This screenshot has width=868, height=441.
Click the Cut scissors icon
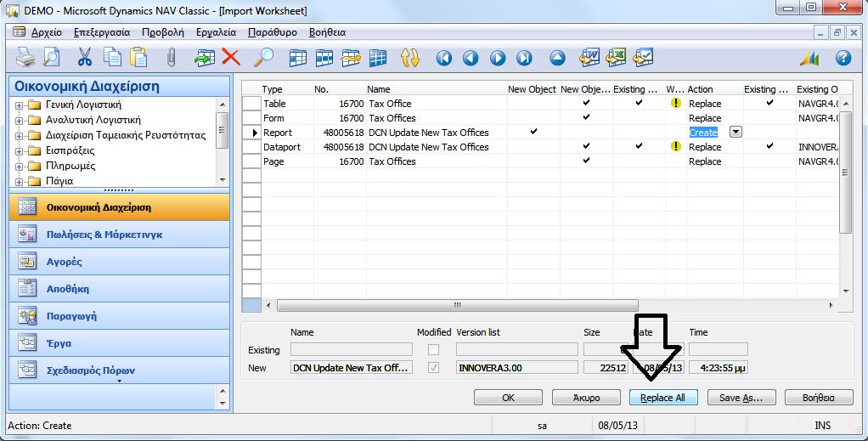click(84, 57)
